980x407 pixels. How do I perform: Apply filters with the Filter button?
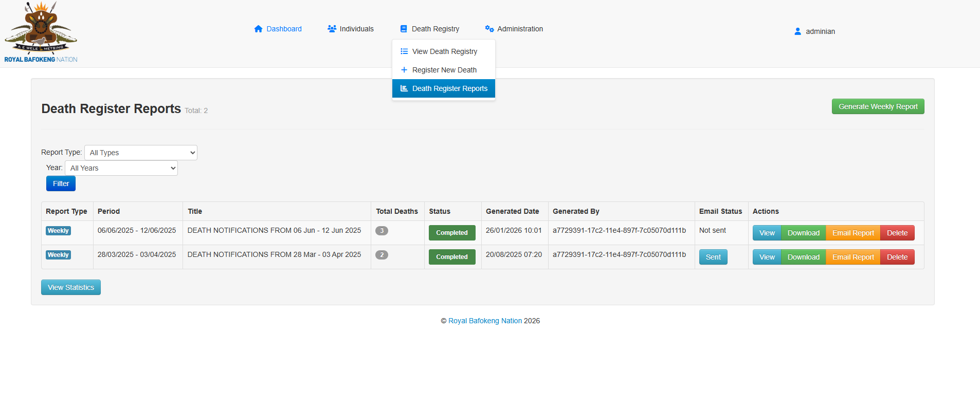(61, 183)
